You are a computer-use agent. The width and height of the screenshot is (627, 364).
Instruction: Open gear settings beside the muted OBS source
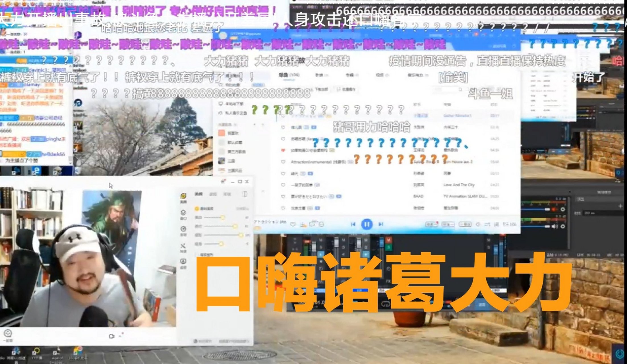[x=562, y=209]
